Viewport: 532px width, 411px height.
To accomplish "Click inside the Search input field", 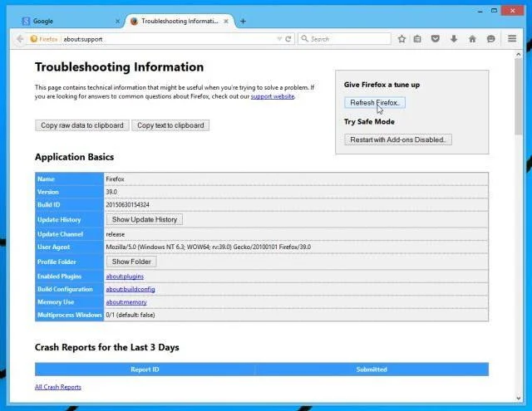I will (344, 39).
